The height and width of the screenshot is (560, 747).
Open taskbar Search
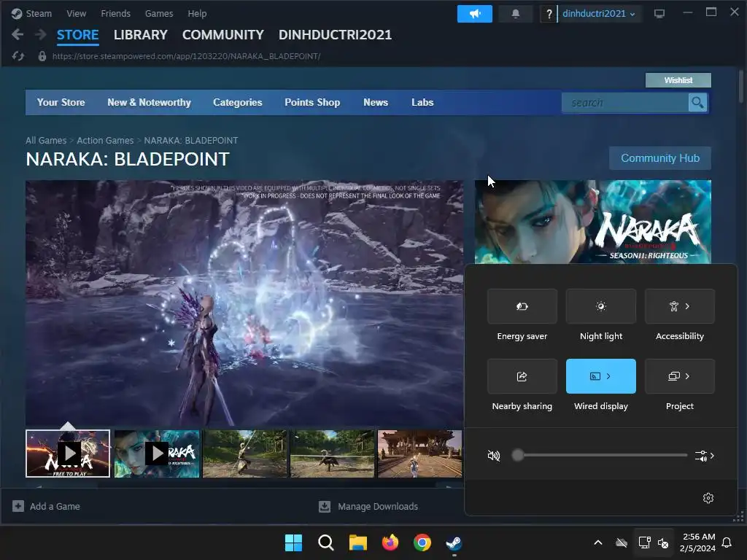pyautogui.click(x=326, y=542)
